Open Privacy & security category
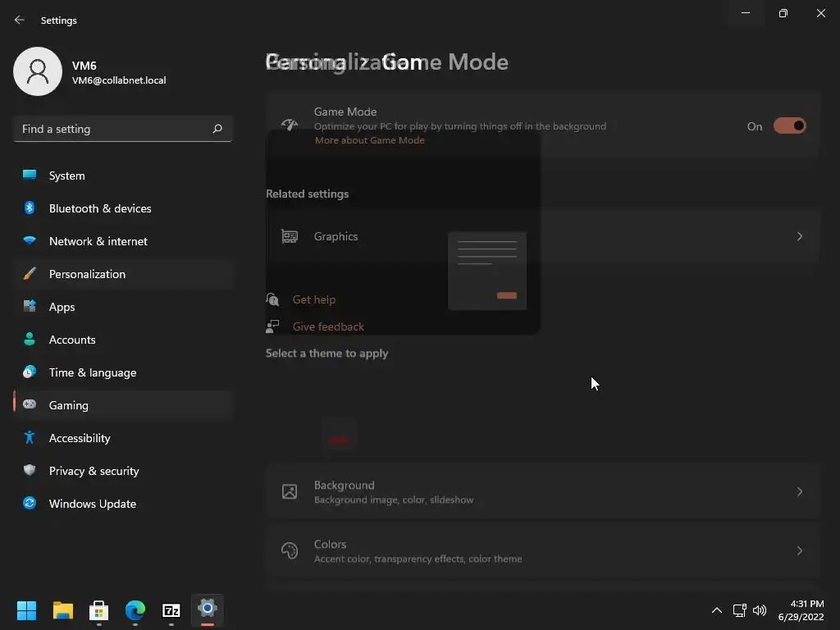This screenshot has height=630, width=840. [x=123, y=471]
